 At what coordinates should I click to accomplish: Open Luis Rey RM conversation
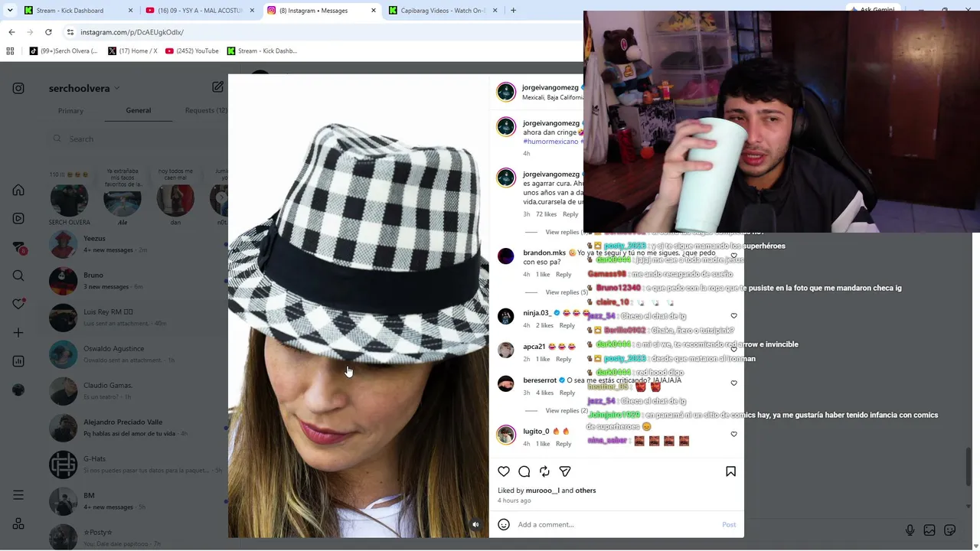tap(138, 318)
